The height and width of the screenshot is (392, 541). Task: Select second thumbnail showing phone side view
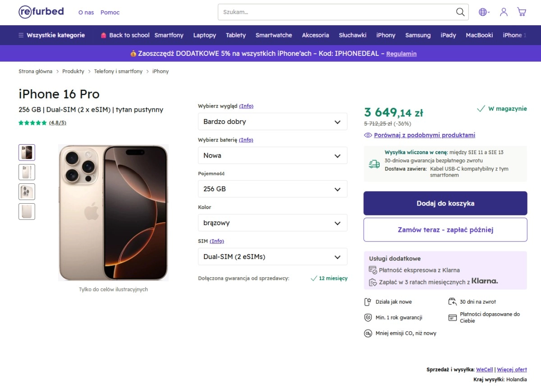click(x=27, y=172)
